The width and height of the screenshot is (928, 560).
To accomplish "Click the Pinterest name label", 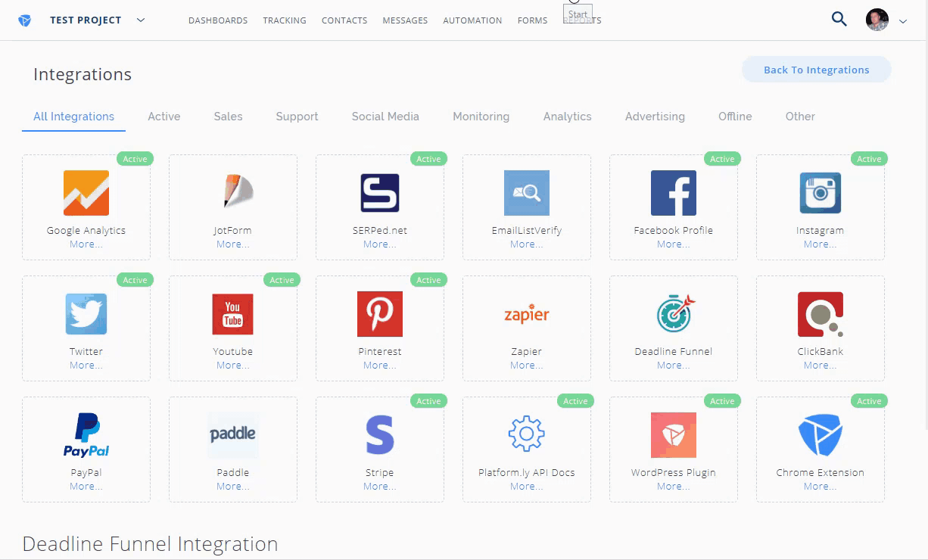I will coord(380,352).
